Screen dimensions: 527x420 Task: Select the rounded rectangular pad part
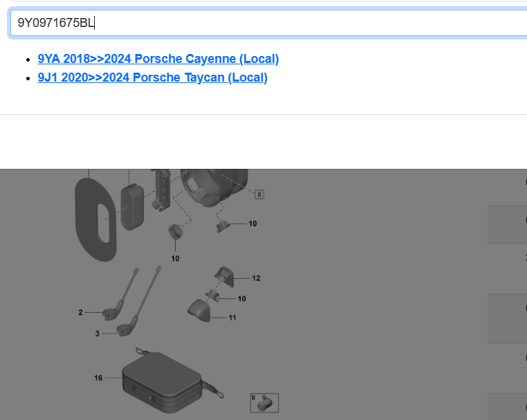tap(131, 206)
